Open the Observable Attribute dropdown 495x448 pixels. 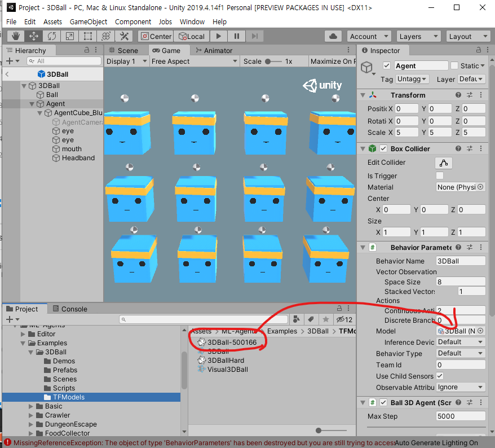click(x=461, y=387)
